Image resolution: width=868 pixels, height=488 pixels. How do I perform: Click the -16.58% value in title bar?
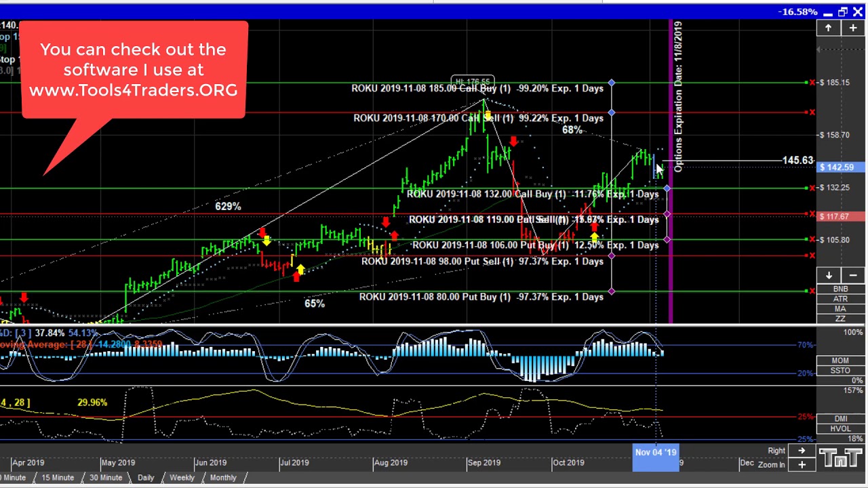click(x=797, y=12)
